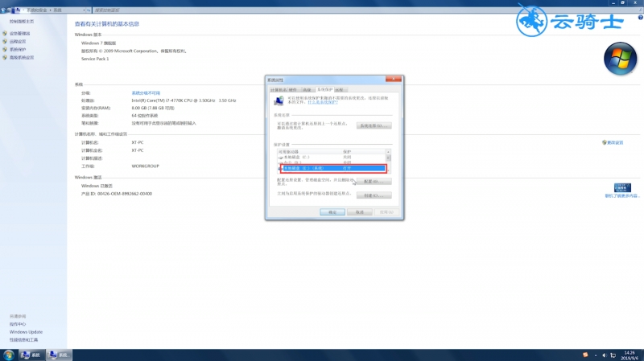Click the system protection icon in the dialog

(279, 101)
